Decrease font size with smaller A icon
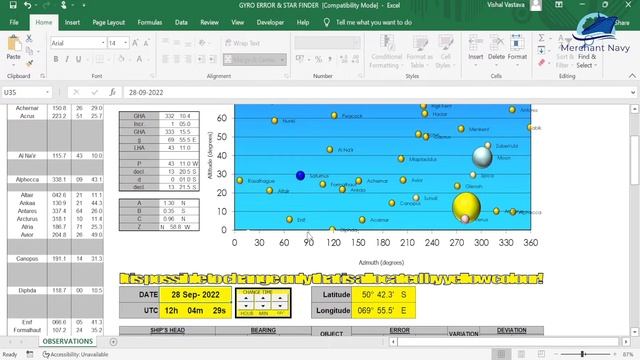This screenshot has height=360, width=640. pos(146,43)
